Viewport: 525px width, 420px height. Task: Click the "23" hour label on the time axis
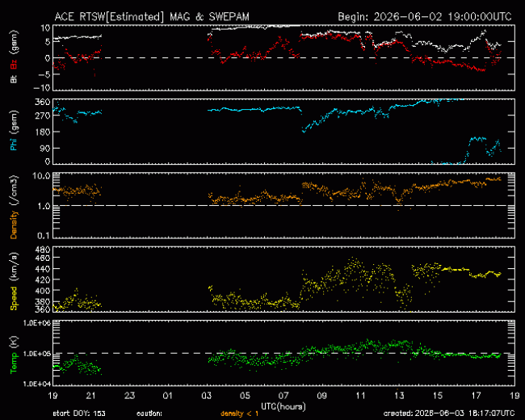[x=129, y=396]
